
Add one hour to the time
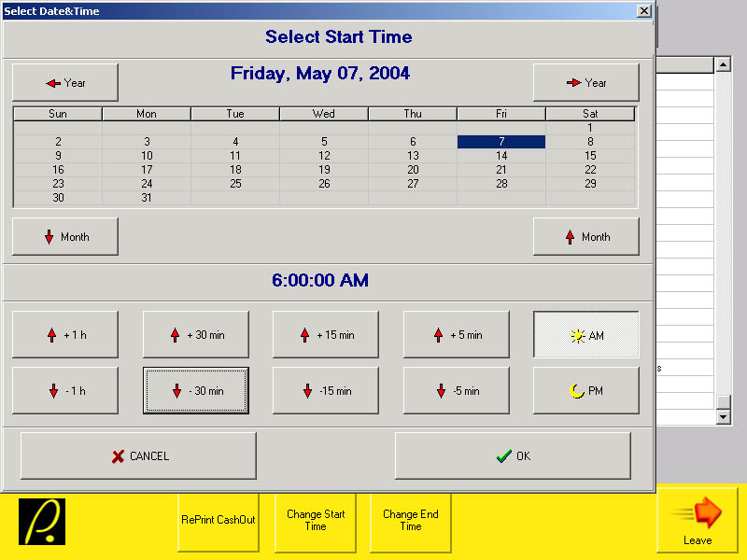(x=65, y=335)
